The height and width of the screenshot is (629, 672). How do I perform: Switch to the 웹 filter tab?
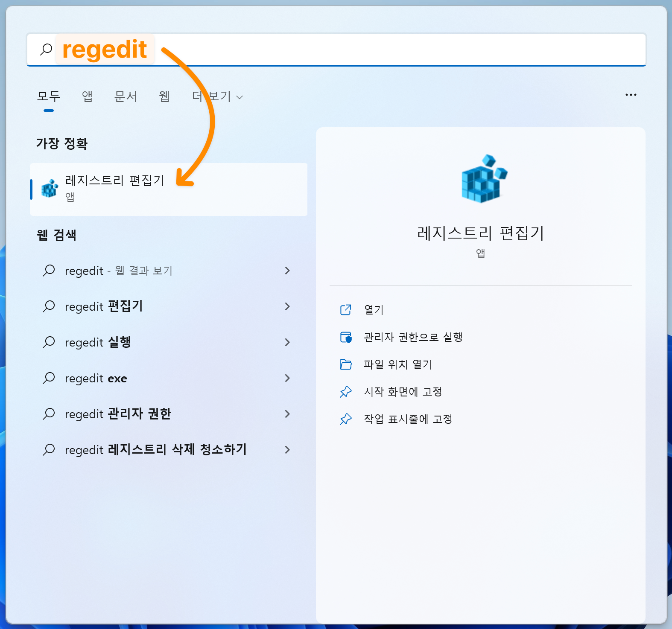click(164, 96)
